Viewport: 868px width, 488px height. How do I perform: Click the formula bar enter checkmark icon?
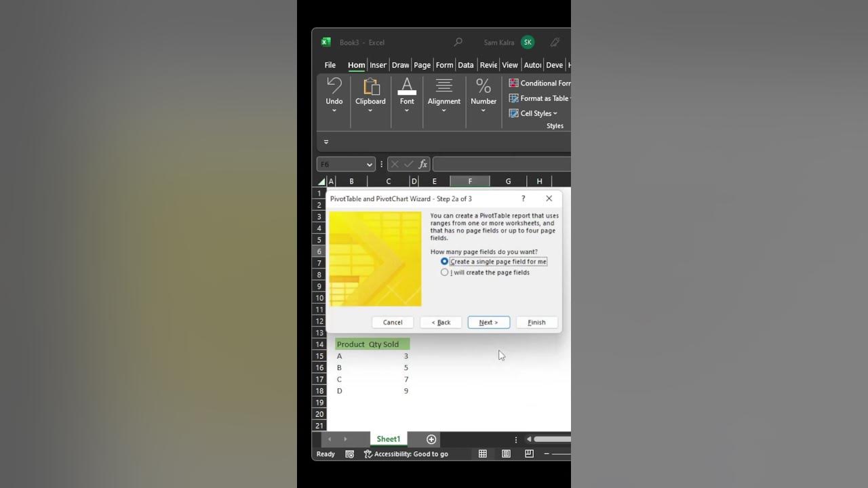tap(408, 164)
